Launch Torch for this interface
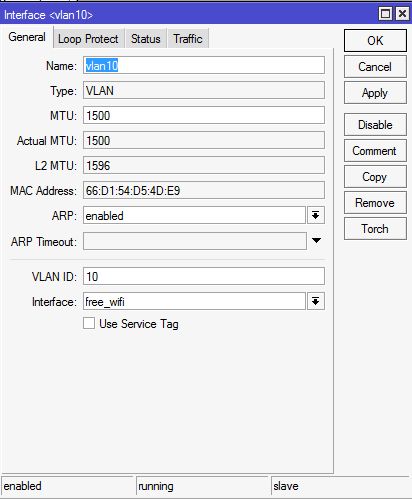 pyautogui.click(x=375, y=229)
